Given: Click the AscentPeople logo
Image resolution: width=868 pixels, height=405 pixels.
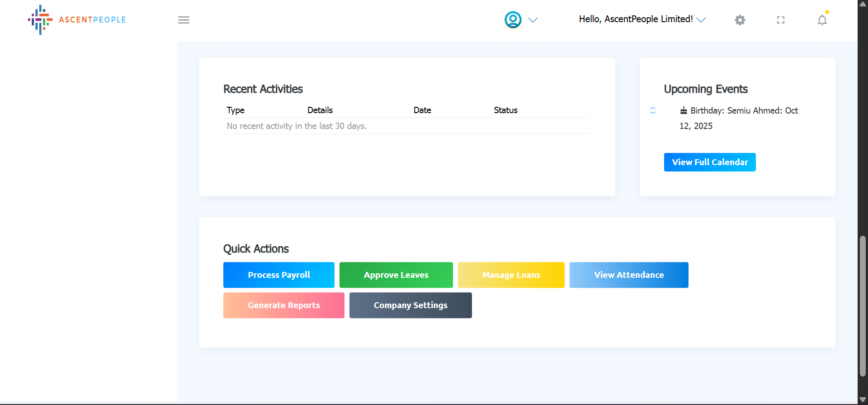Looking at the screenshot, I should tap(77, 20).
